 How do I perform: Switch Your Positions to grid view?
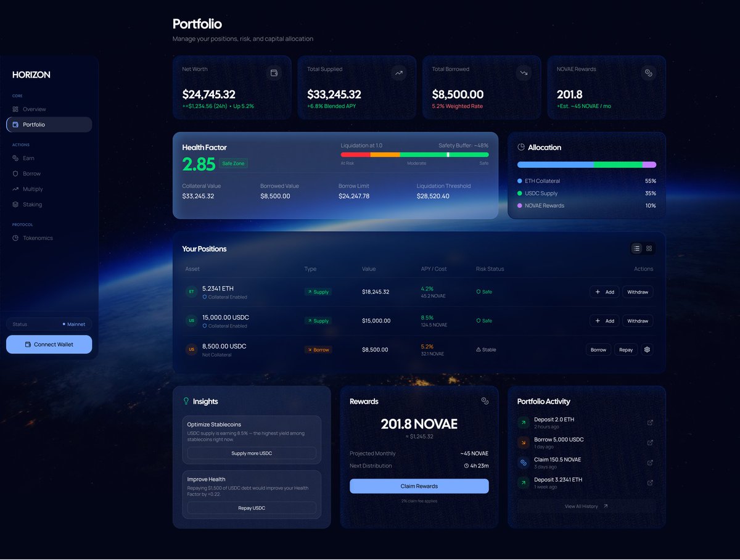[x=649, y=249]
